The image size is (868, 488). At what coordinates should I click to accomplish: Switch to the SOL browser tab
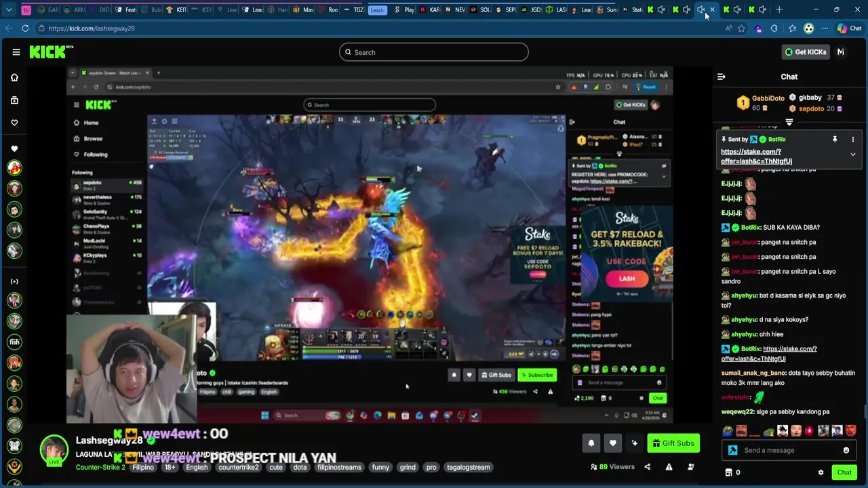pos(481,9)
